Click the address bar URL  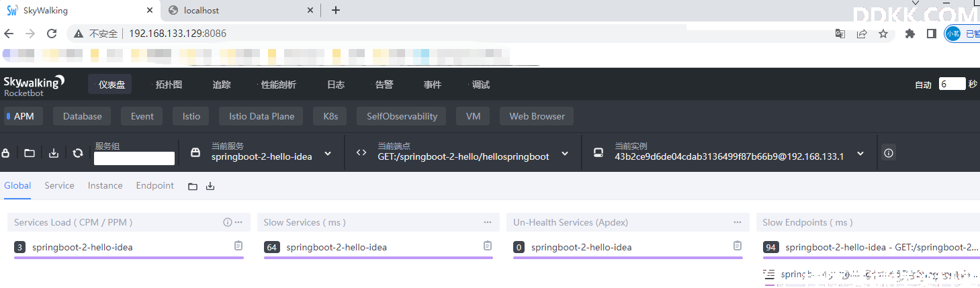[x=177, y=34]
